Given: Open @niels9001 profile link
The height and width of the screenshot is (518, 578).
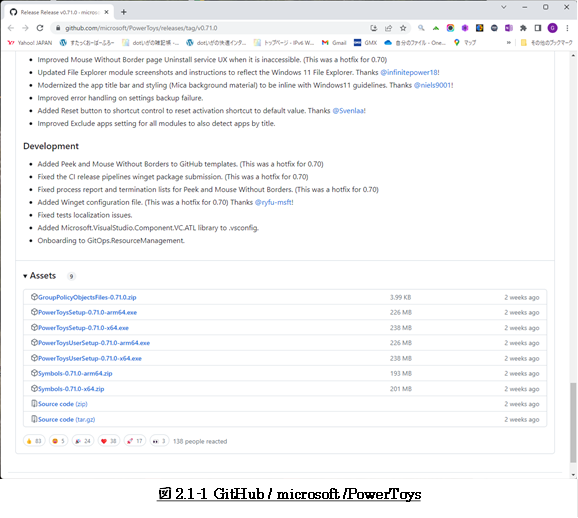Looking at the screenshot, I should [432, 85].
